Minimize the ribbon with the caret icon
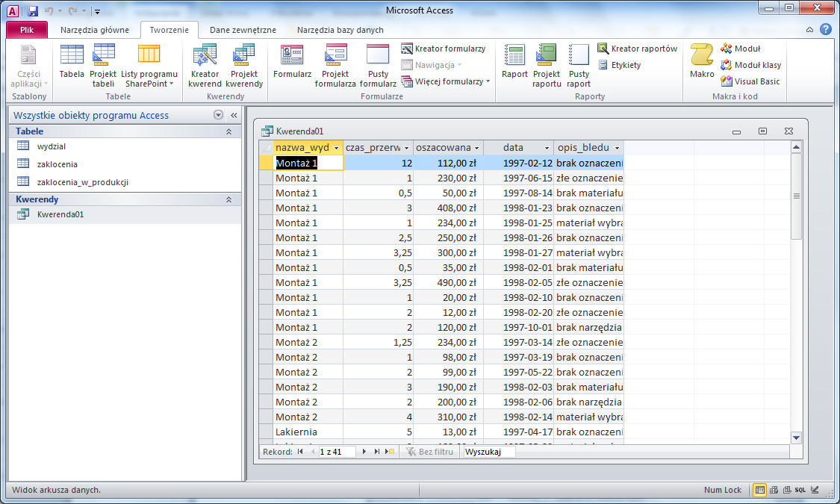This screenshot has width=840, height=504. (809, 30)
